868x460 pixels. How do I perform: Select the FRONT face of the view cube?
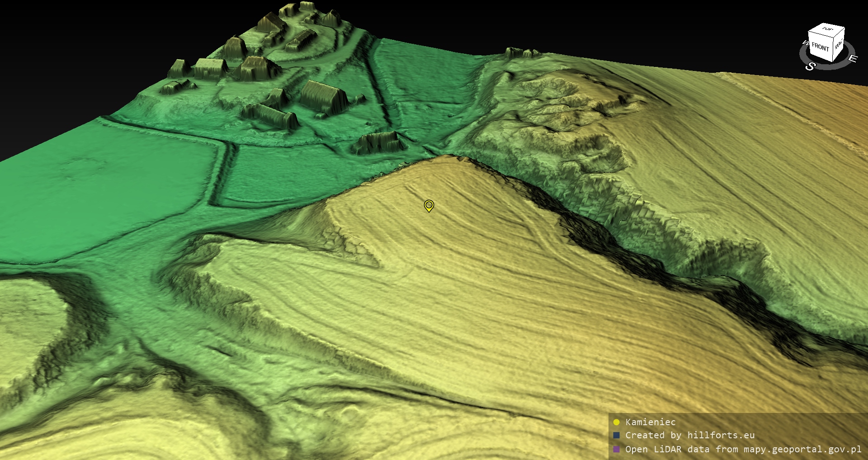pos(820,47)
